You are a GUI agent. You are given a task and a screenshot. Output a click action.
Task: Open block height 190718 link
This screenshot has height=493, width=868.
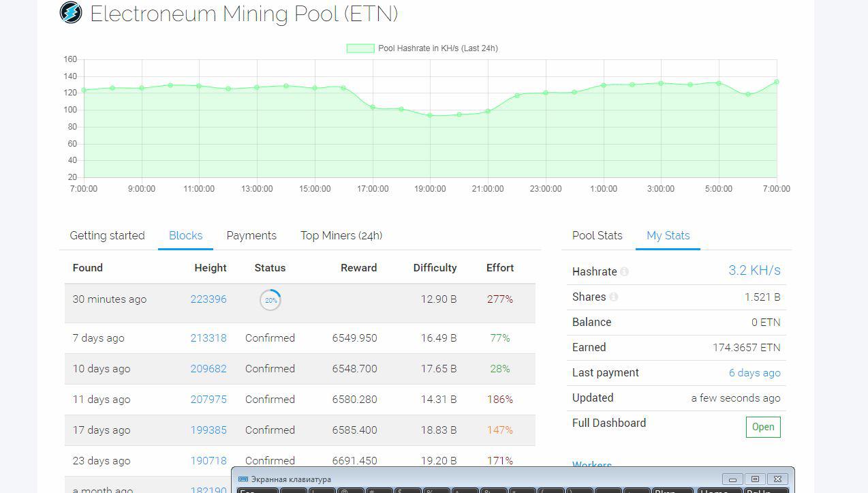tap(208, 461)
